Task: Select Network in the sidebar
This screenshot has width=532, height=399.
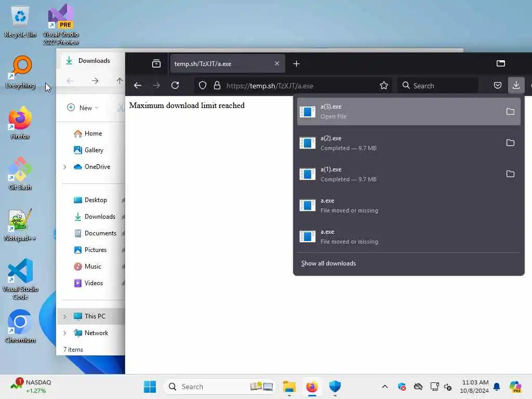Action: 96,333
